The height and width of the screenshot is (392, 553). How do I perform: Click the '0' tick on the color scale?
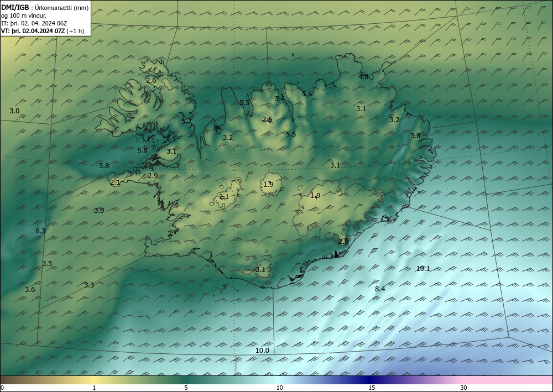click(x=2, y=388)
